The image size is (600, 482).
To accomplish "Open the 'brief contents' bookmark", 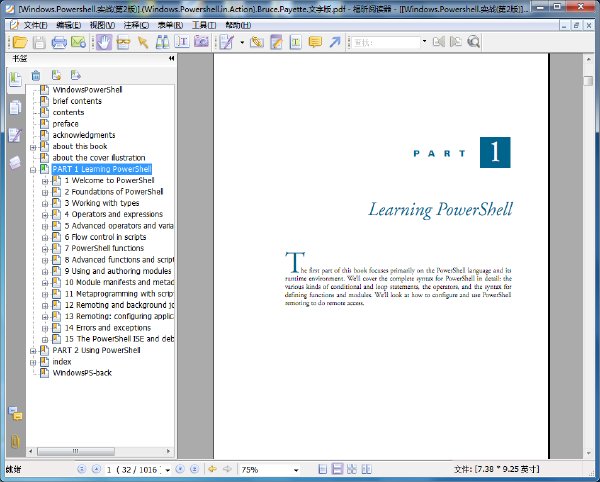I will [x=77, y=101].
